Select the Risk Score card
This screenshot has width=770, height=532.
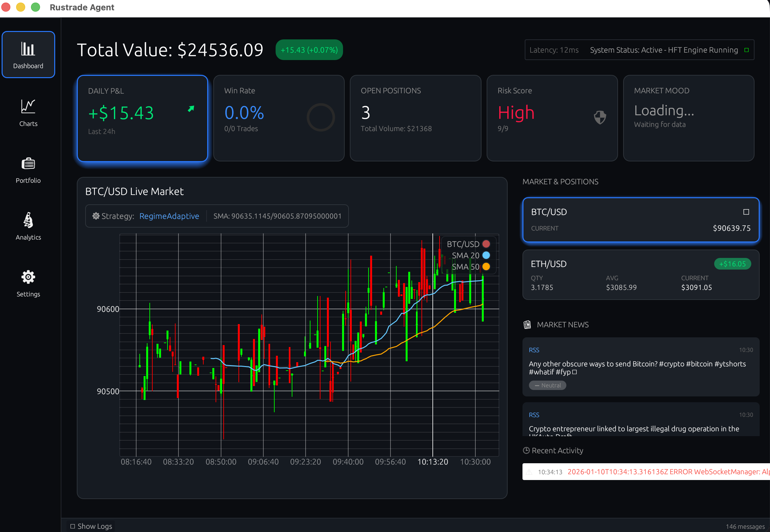tap(552, 118)
